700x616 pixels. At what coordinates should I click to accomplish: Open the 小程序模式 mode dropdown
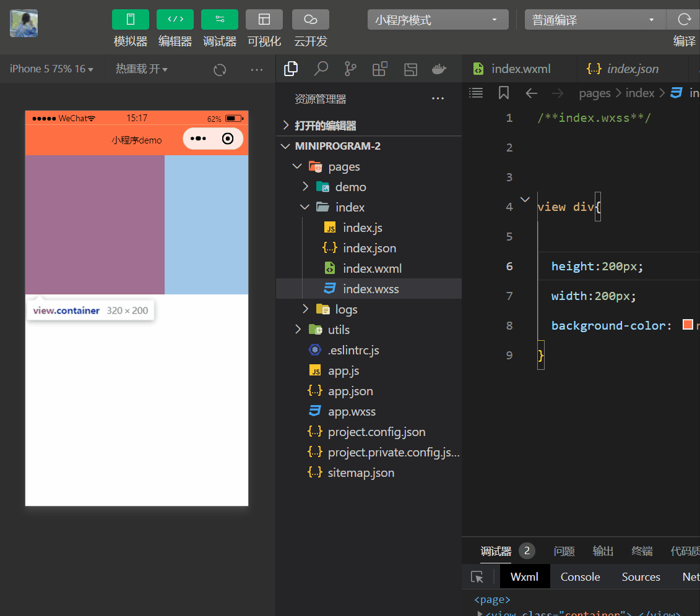point(438,20)
